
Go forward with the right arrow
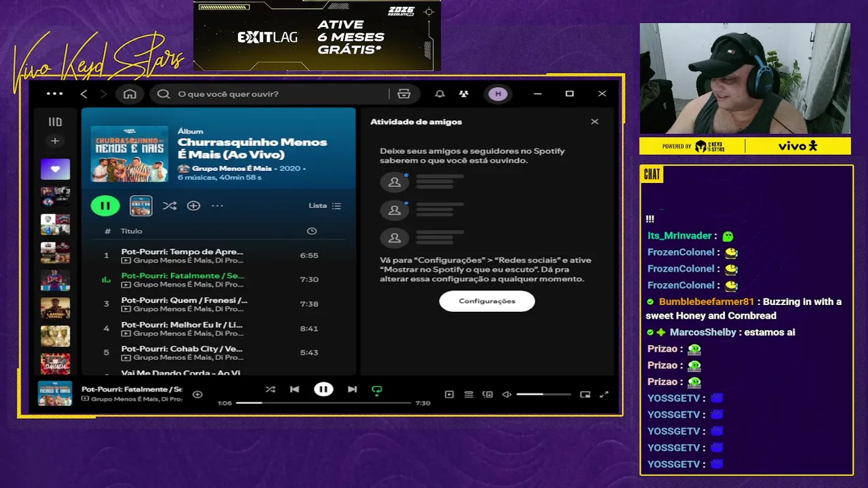[104, 94]
